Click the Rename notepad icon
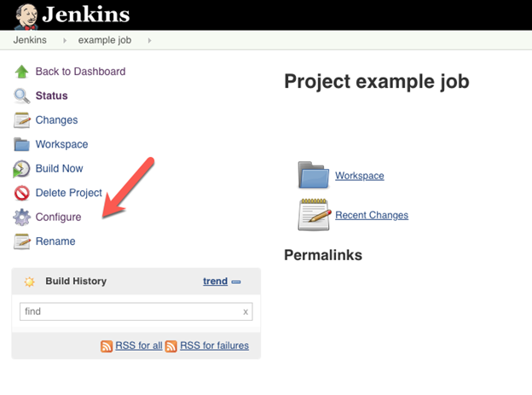Image resolution: width=532 pixels, height=395 pixels. tap(22, 241)
